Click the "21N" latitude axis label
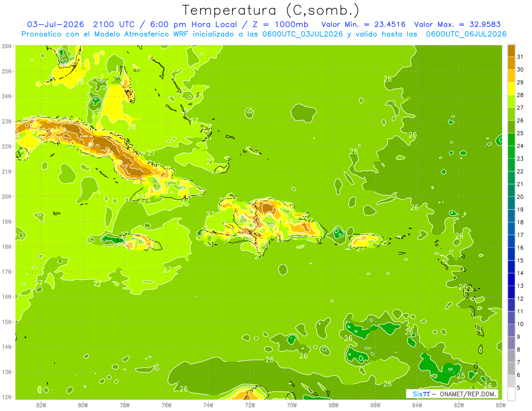 coord(6,171)
